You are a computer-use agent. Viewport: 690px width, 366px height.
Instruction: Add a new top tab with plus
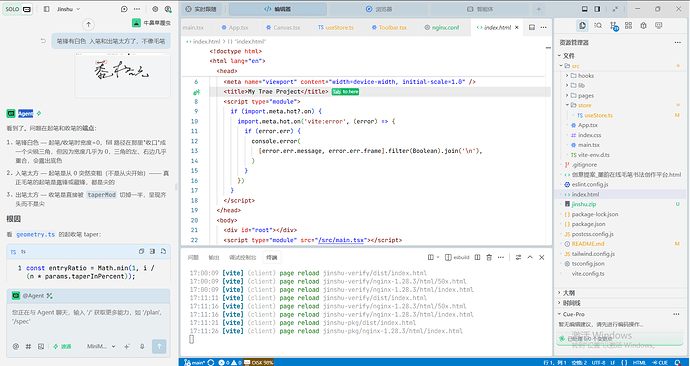(538, 9)
